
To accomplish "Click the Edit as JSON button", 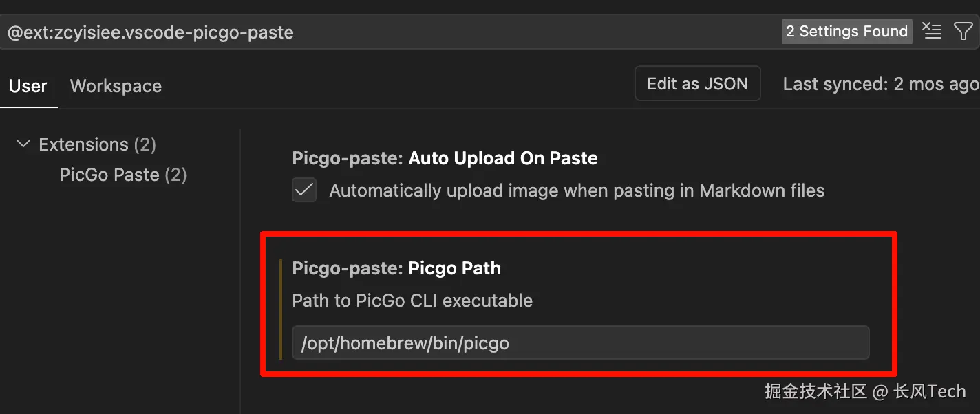I will (697, 84).
